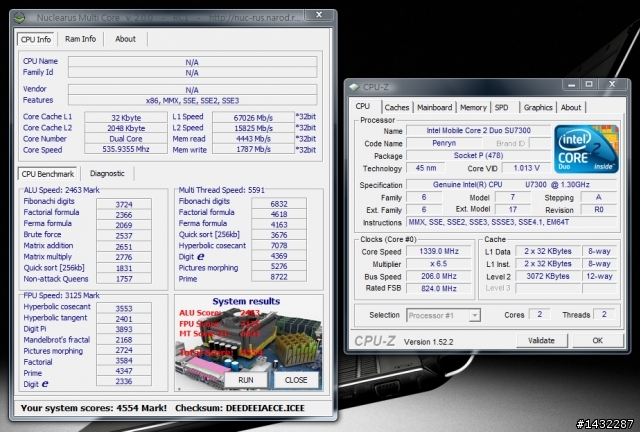Click the Version 1.52.2 label
640x432 pixels.
428,342
